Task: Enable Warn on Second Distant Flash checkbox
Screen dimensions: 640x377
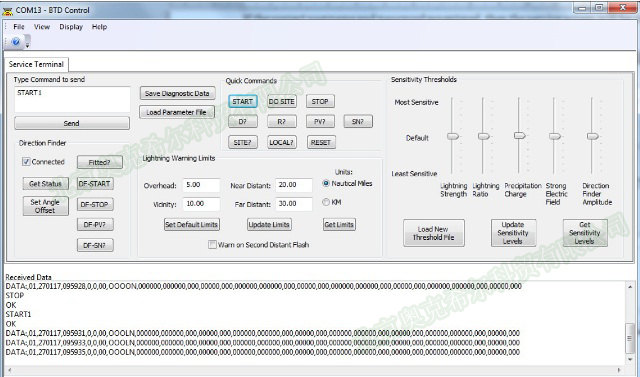Action: coord(212,245)
